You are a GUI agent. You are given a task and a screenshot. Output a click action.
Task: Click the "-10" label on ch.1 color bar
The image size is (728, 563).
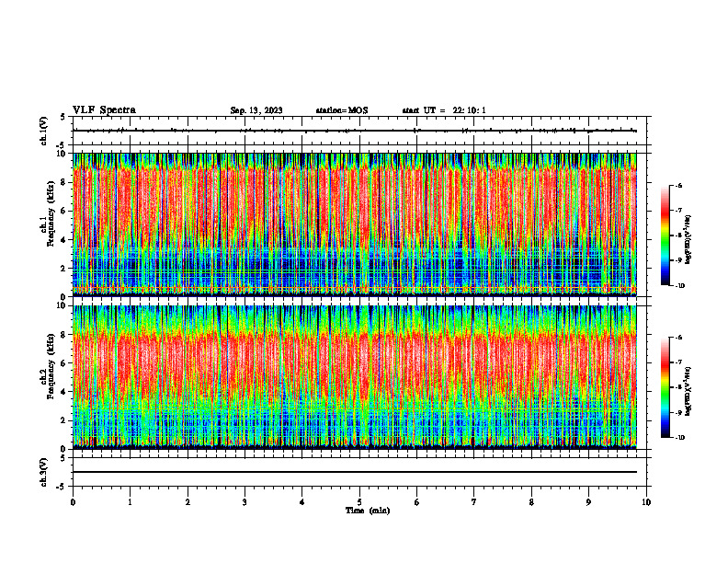[x=680, y=285]
